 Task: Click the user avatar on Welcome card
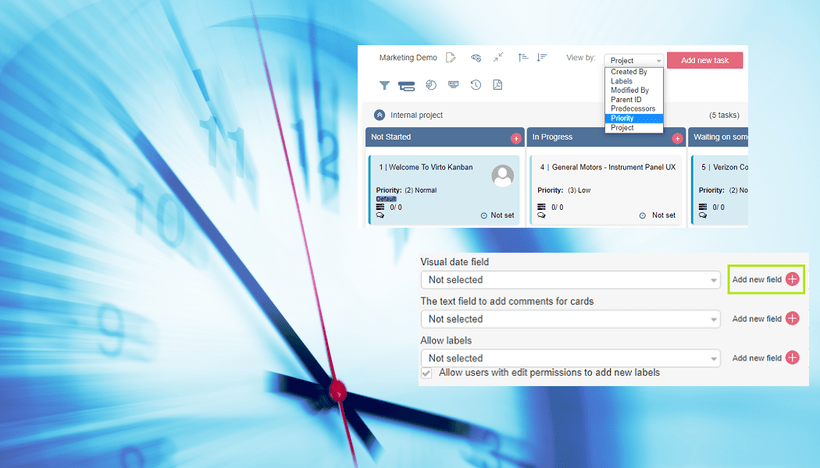tap(503, 176)
